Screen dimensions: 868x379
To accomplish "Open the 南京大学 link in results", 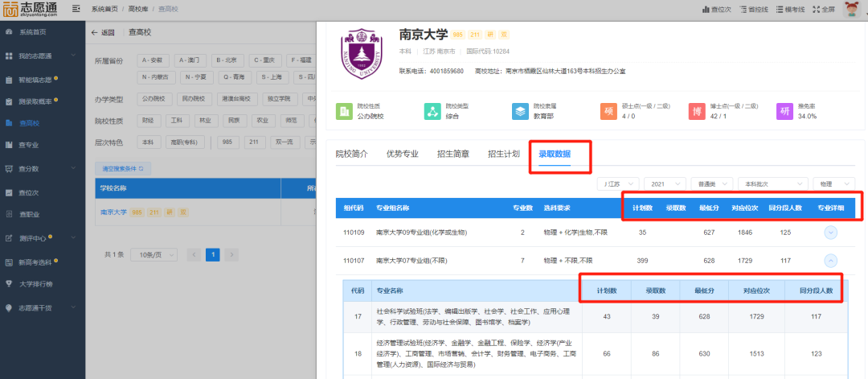I will [113, 212].
